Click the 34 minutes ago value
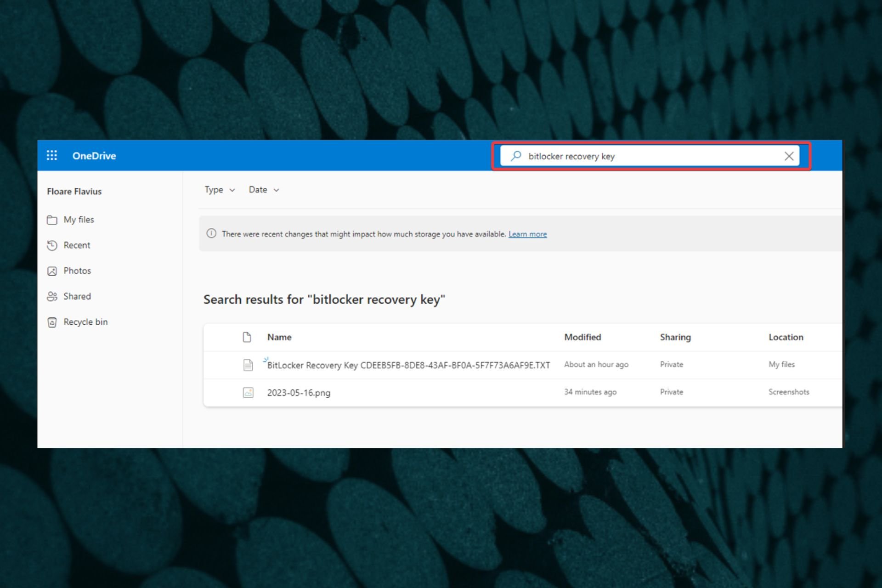The height and width of the screenshot is (588, 882). pos(590,392)
